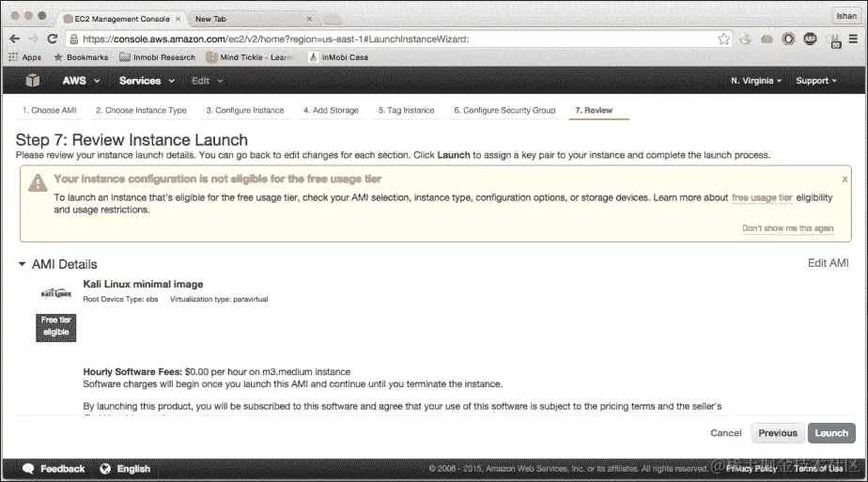This screenshot has height=482, width=868.
Task: Open the Terms of Use link
Action: click(x=818, y=469)
